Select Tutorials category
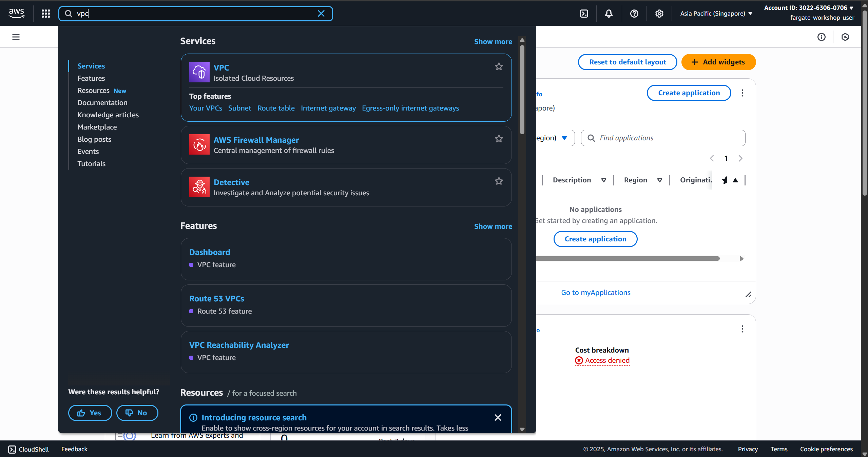 coord(91,164)
